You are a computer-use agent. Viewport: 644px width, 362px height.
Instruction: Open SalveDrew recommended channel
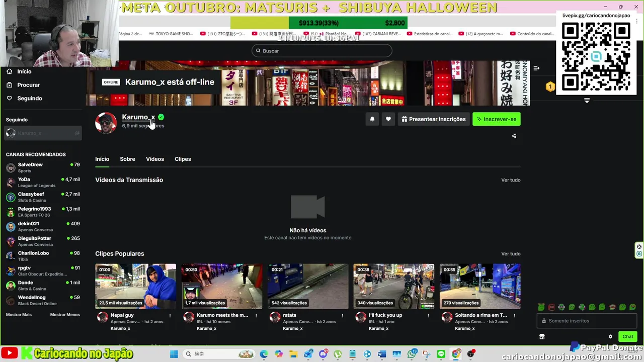click(x=43, y=167)
